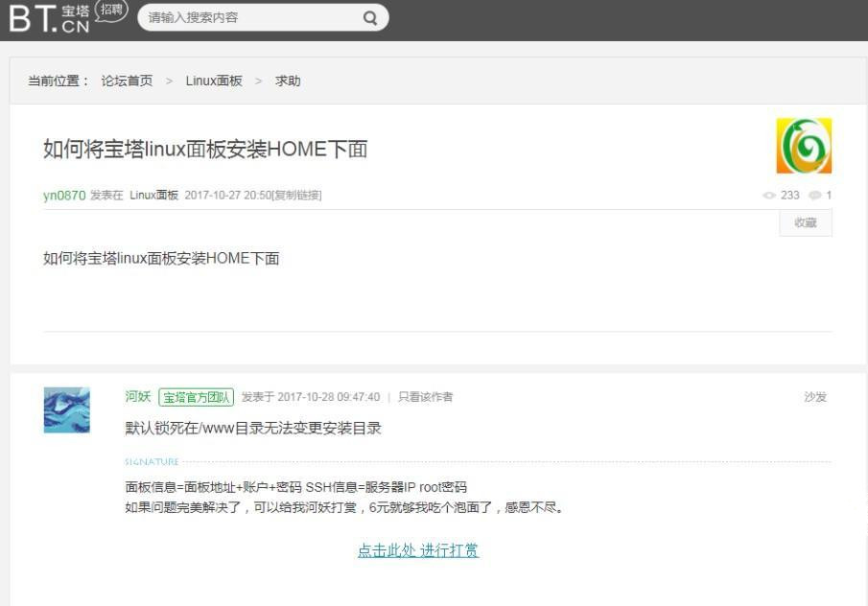Click the 宝塔官方团队 badge beside 河妖
The width and height of the screenshot is (868, 606).
tap(195, 396)
